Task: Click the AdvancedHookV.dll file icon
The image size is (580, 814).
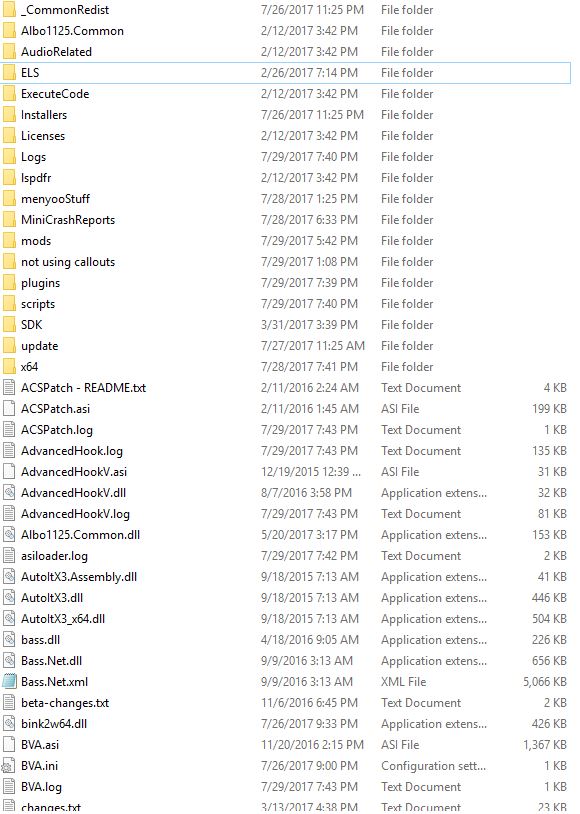Action: [9, 493]
